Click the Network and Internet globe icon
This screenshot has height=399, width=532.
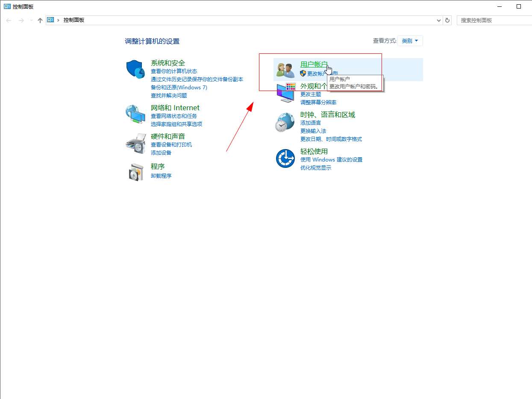click(135, 114)
